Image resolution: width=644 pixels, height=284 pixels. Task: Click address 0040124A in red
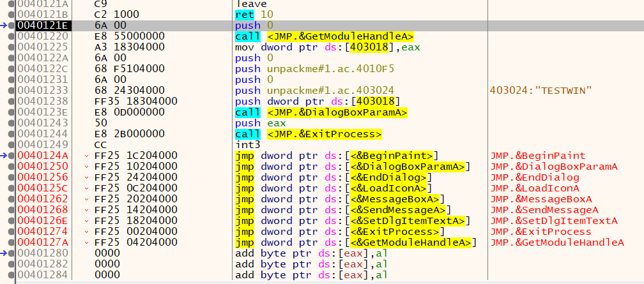43,156
